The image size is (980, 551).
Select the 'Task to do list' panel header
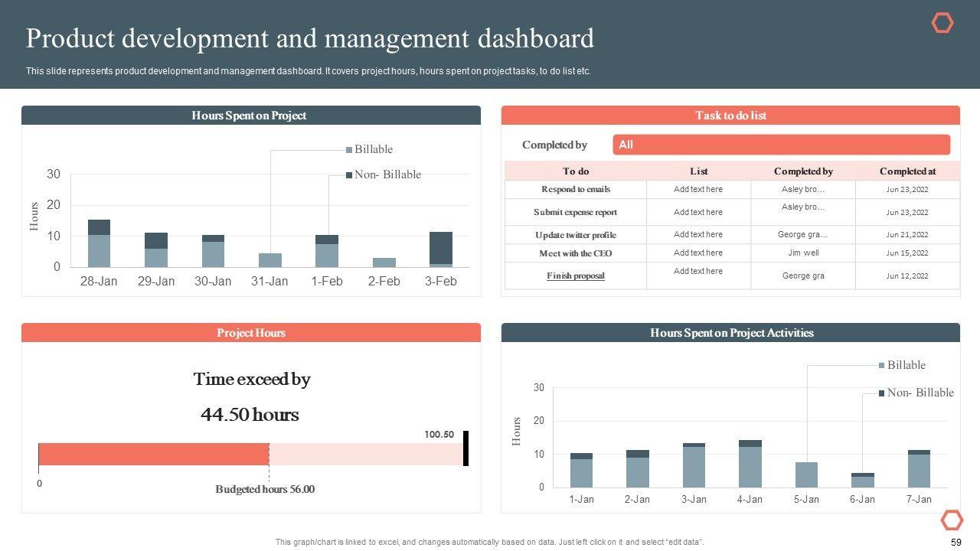tap(730, 116)
